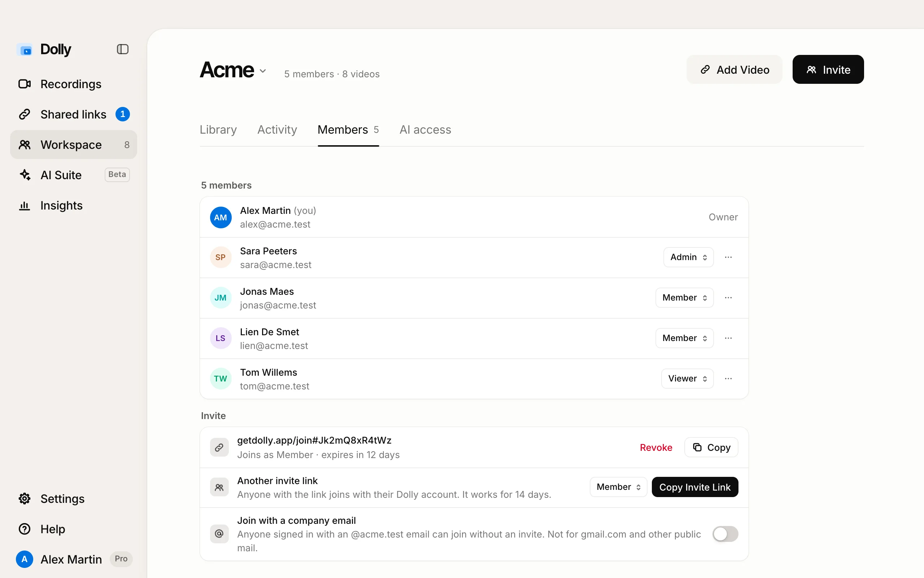Open Settings in the sidebar
This screenshot has height=578, width=924.
(73, 499)
